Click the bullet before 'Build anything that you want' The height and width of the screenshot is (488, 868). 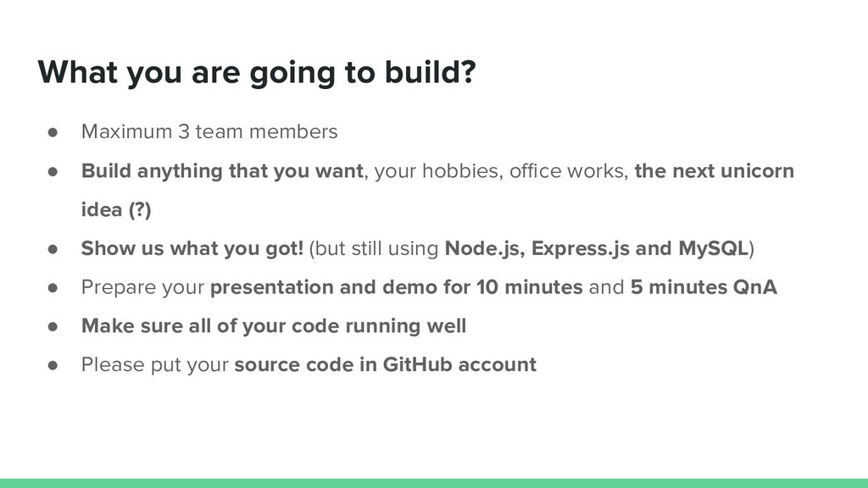click(x=53, y=171)
